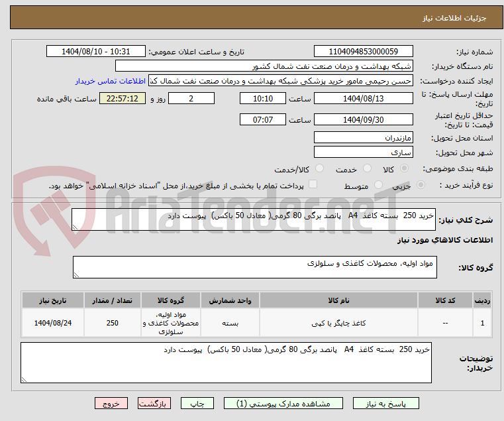Screen dimensions: 504x421
Task: Click the گروه کالا textarea
Action: 255,267
